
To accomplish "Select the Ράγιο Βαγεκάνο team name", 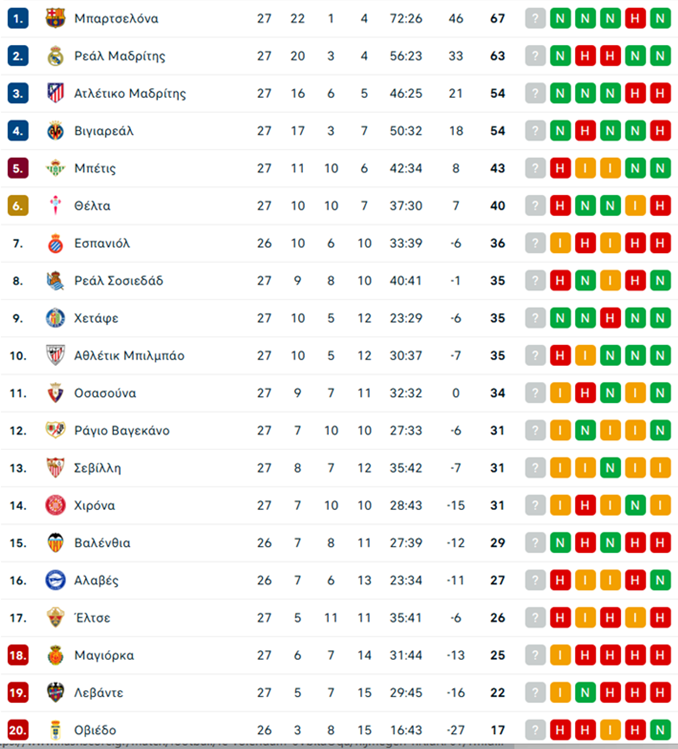I will pyautogui.click(x=122, y=430).
